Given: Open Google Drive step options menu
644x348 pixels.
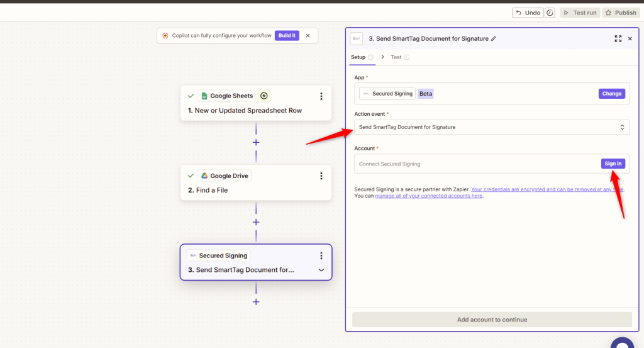Looking at the screenshot, I should [321, 176].
